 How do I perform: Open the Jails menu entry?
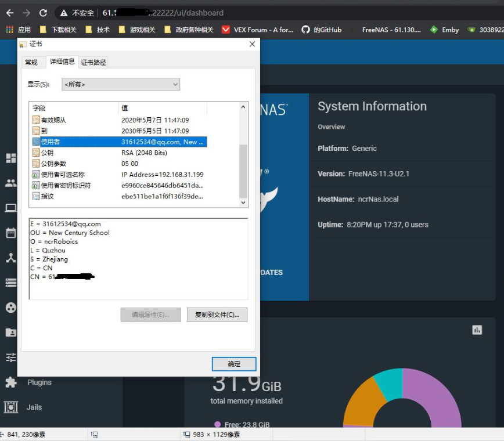(x=34, y=407)
